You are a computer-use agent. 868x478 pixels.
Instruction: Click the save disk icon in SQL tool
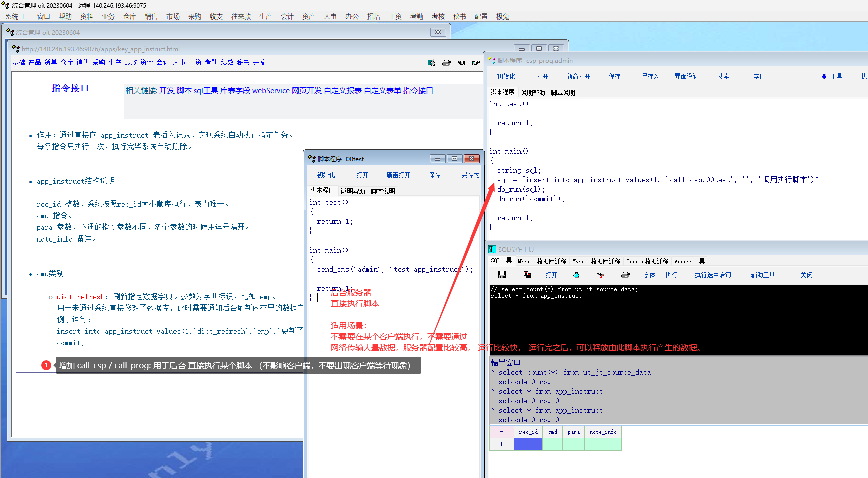[502, 275]
